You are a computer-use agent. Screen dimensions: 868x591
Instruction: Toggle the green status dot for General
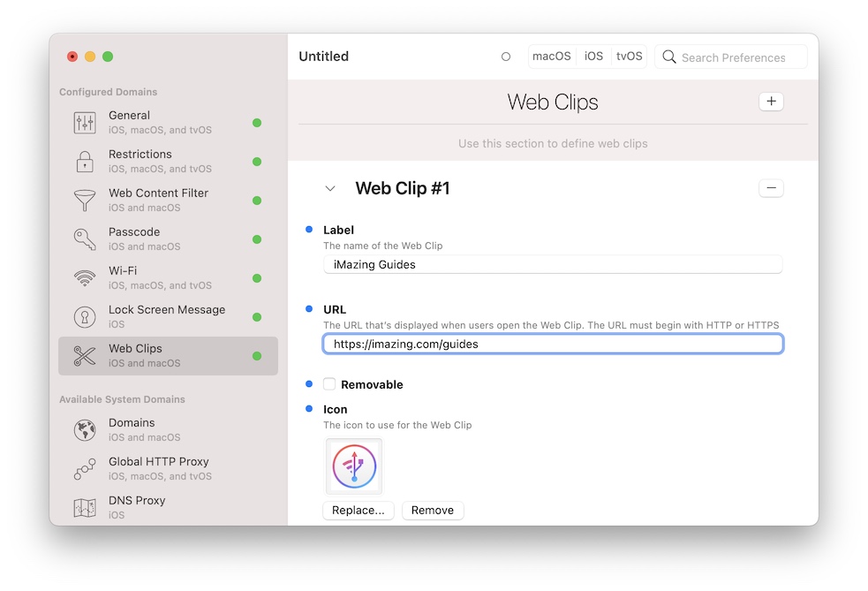[x=257, y=123]
